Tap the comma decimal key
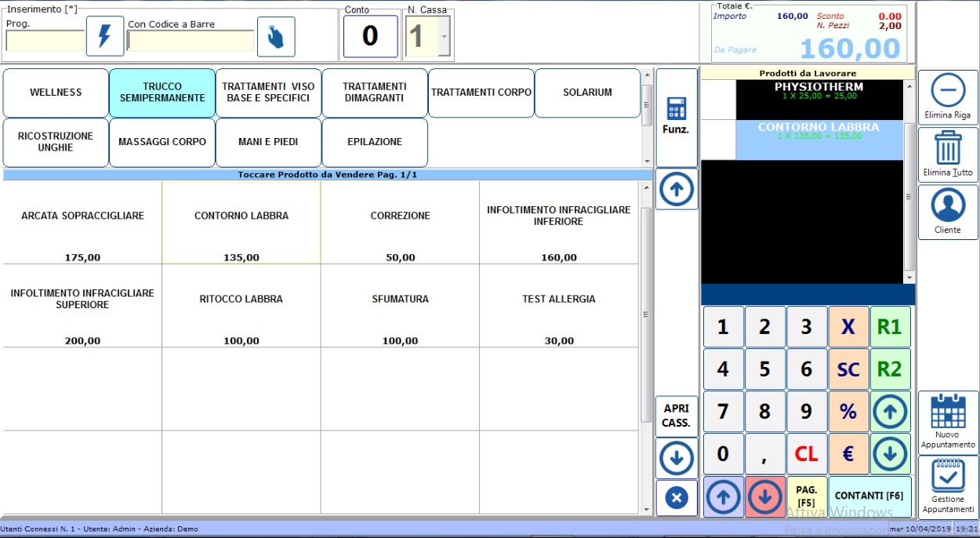 pos(765,453)
